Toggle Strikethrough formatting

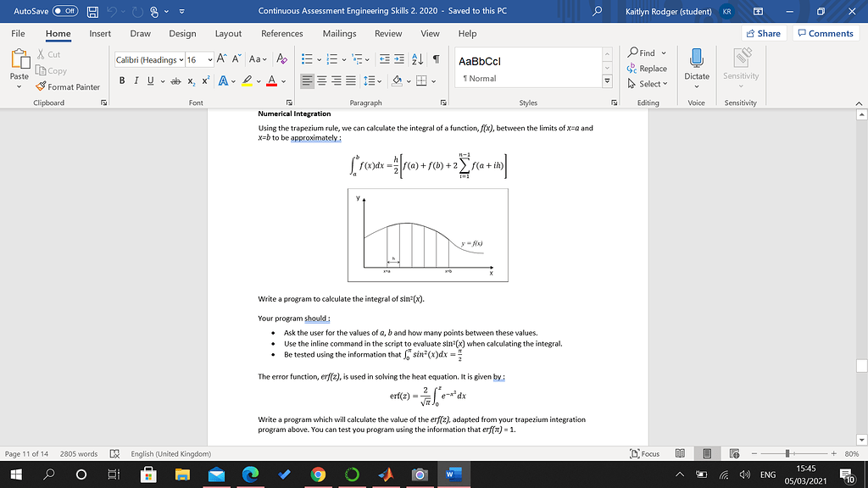point(176,80)
